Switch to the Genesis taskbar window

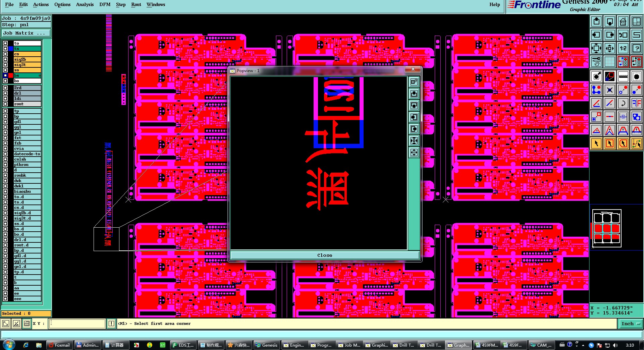pos(266,345)
